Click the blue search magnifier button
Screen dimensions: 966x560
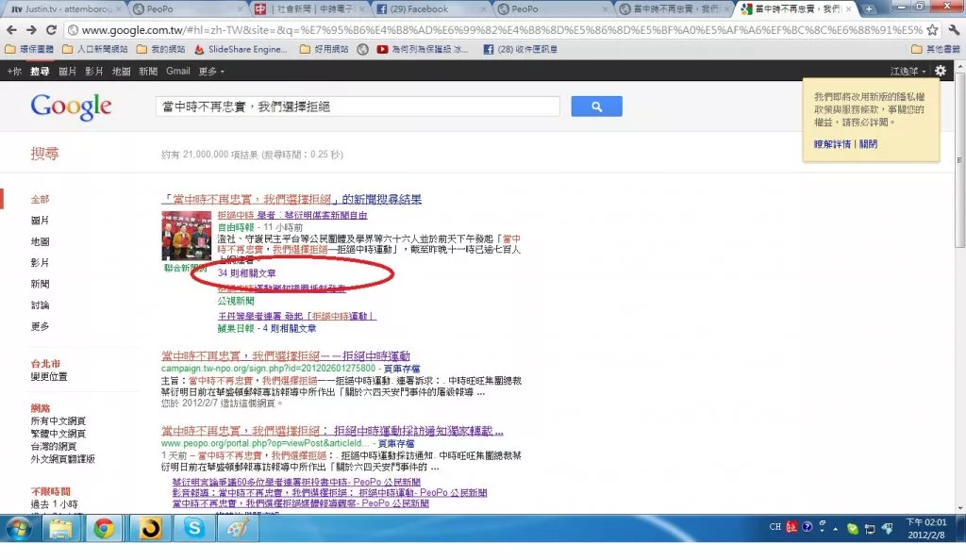click(x=596, y=107)
